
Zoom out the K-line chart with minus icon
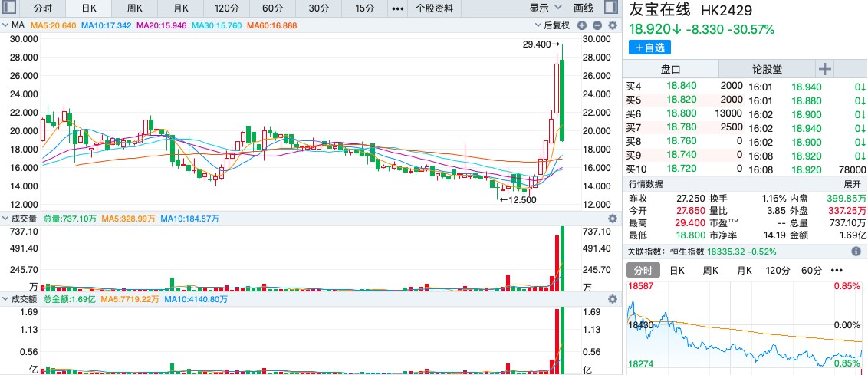[597, 25]
